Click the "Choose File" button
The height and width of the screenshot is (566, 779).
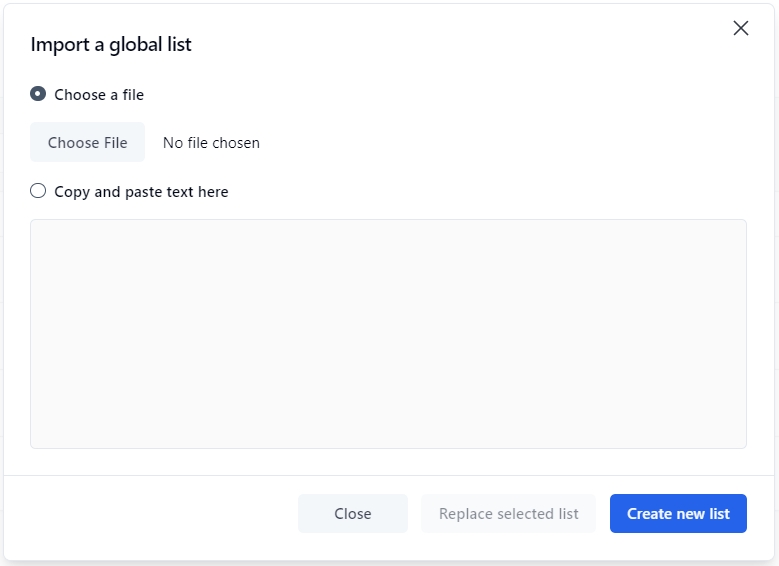coord(88,142)
